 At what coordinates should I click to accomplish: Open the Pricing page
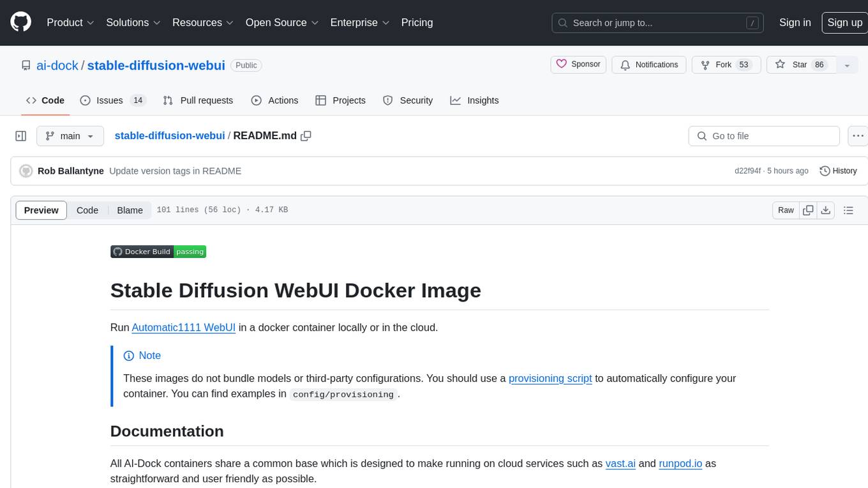coord(417,22)
